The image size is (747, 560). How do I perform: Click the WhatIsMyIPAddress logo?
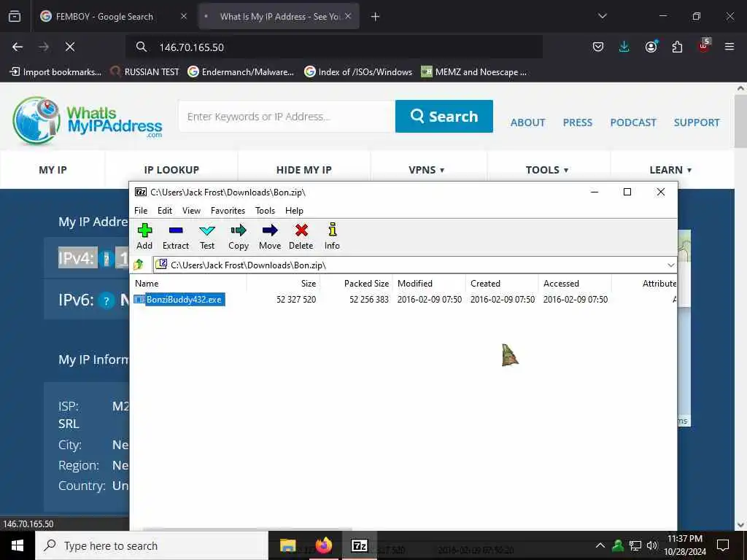pos(88,120)
